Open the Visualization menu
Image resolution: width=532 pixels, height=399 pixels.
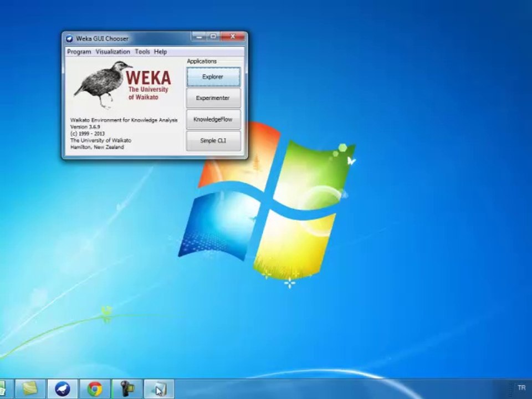tap(112, 52)
